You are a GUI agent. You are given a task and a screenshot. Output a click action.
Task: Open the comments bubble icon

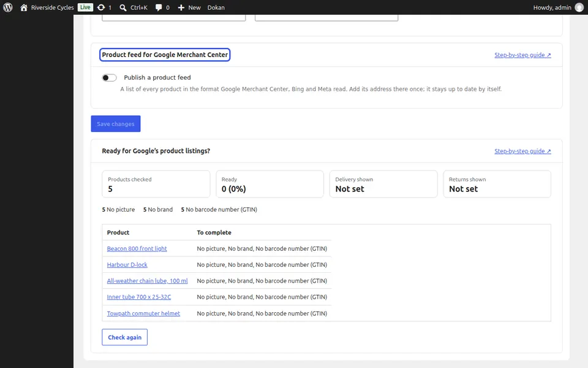[159, 7]
